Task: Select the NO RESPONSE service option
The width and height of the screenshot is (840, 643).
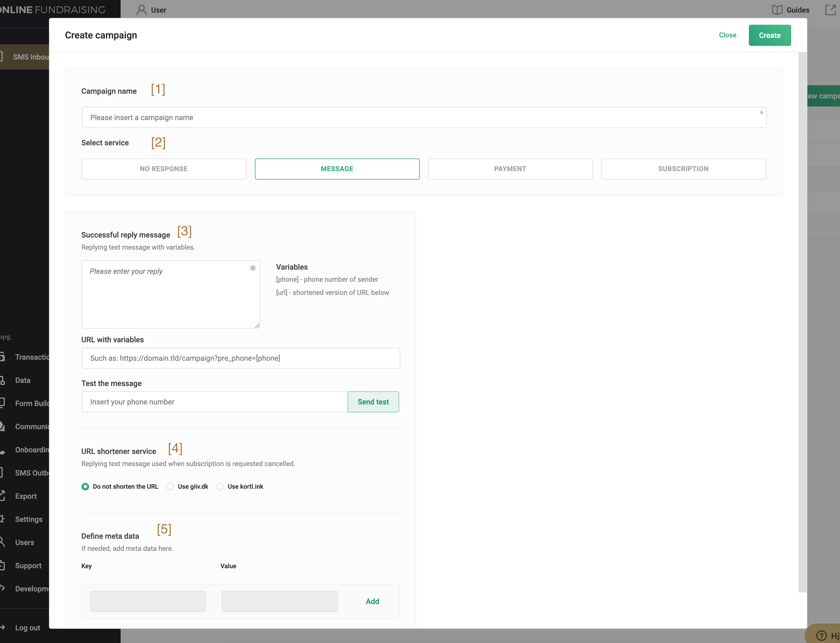Action: pos(164,169)
